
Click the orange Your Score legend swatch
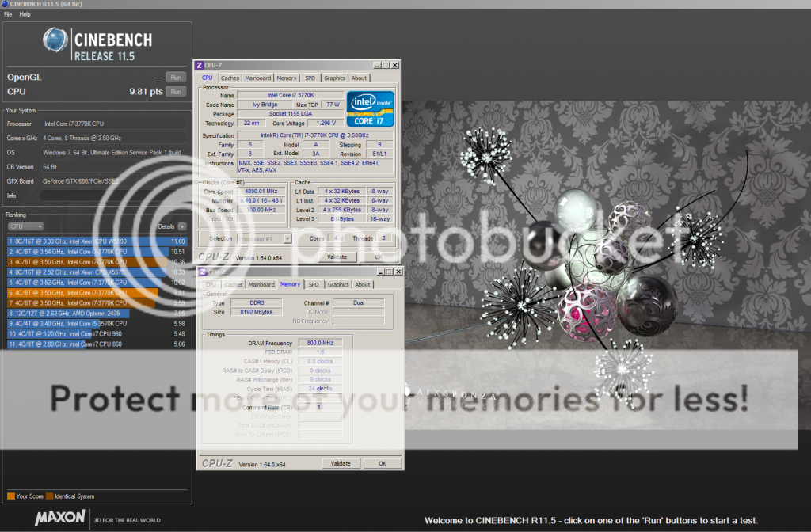(10, 496)
